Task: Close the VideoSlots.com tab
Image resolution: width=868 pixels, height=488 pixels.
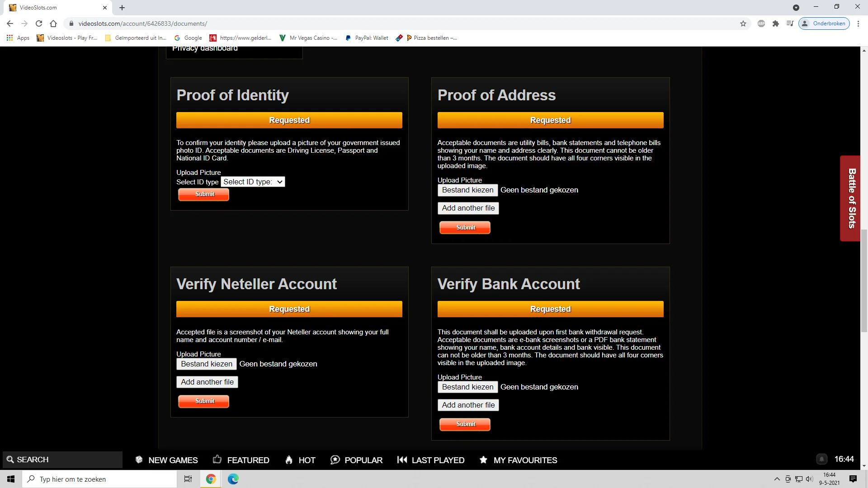Action: 105,8
